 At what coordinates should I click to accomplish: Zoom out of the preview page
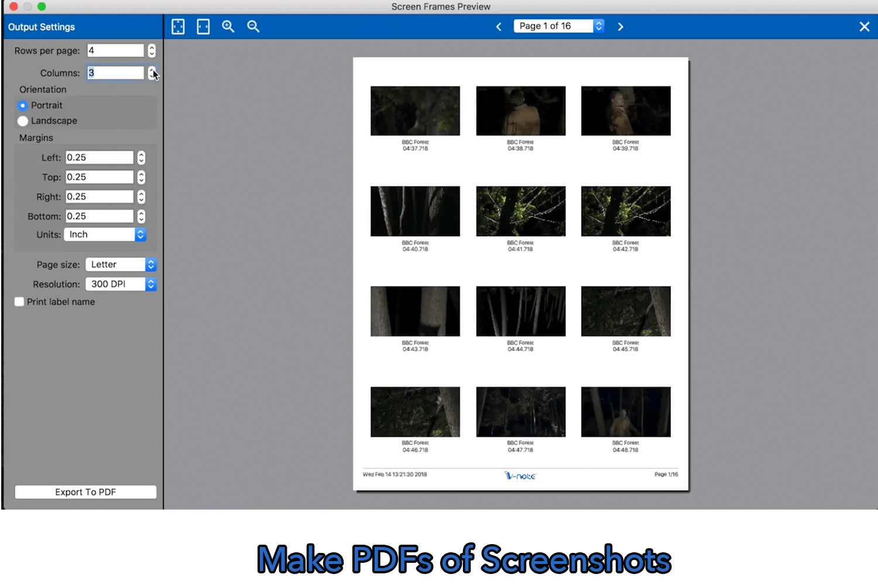click(x=253, y=27)
